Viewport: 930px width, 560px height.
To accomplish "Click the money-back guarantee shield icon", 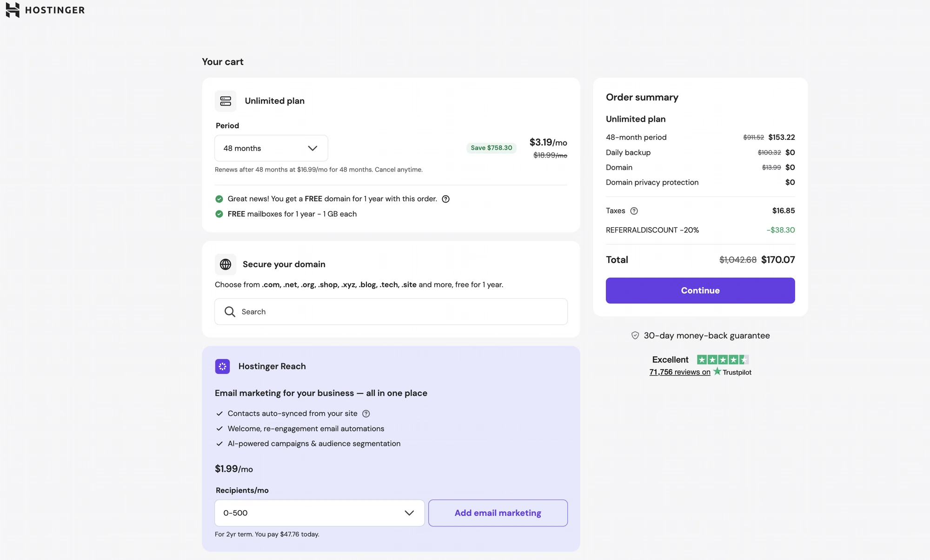I will coord(635,336).
